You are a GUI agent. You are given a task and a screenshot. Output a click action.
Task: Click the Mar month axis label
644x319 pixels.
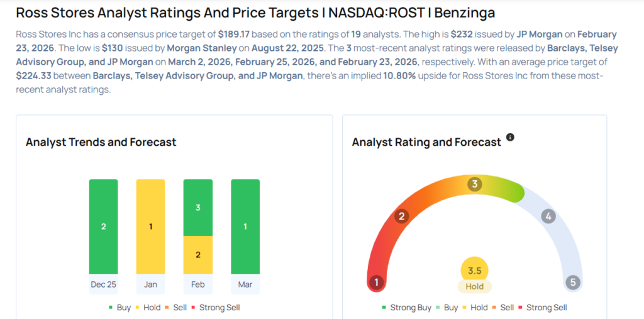click(x=245, y=284)
